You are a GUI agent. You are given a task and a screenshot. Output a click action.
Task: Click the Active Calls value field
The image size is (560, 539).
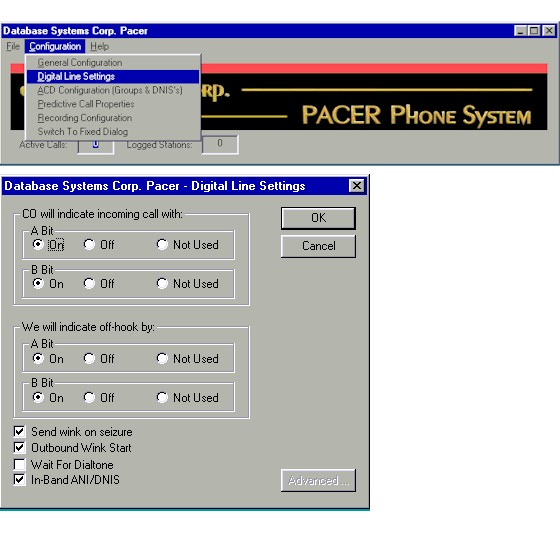[x=96, y=146]
